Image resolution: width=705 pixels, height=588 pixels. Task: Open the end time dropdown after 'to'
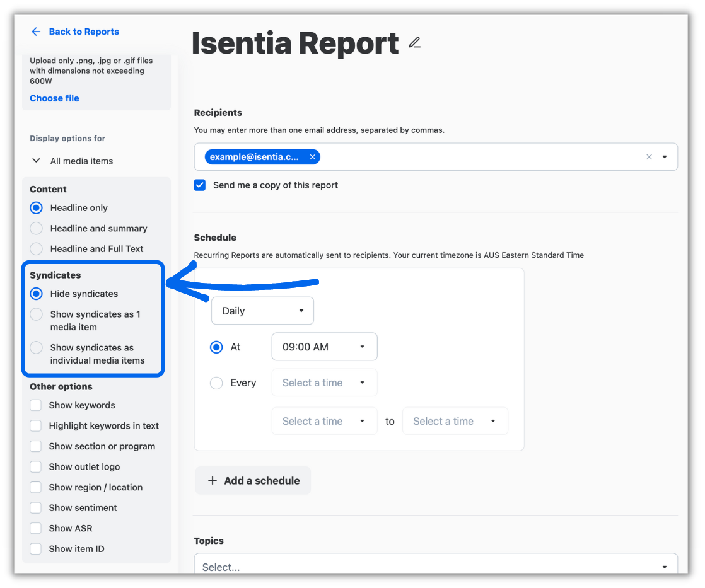(455, 421)
